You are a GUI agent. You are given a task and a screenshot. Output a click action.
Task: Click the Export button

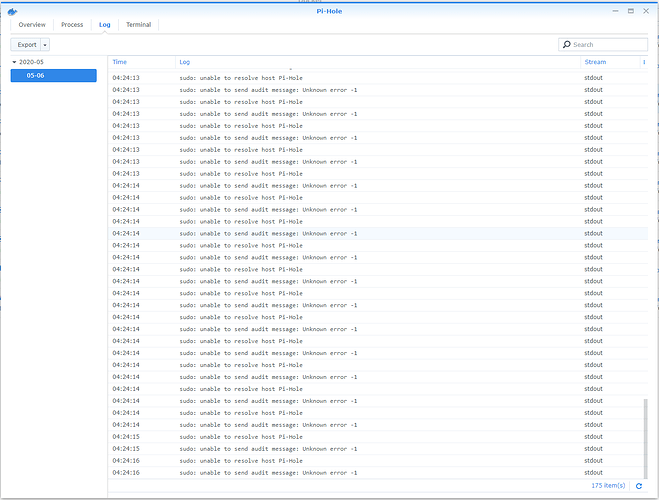(26, 45)
